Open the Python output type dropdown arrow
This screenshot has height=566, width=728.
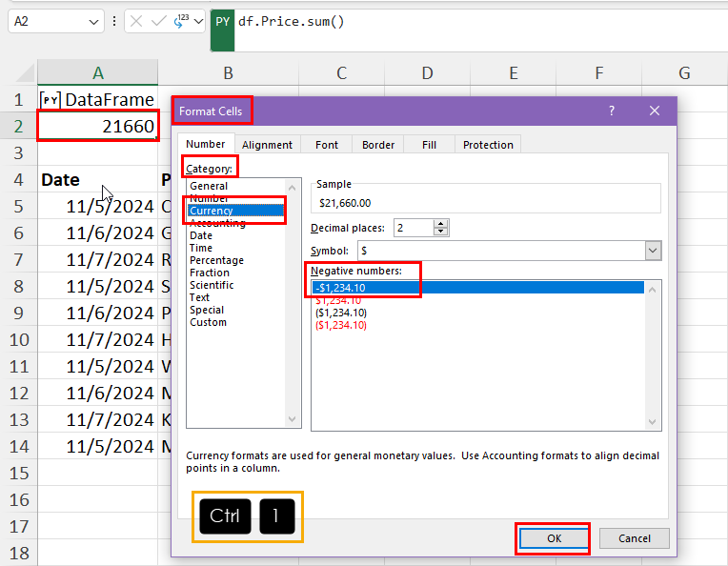199,21
